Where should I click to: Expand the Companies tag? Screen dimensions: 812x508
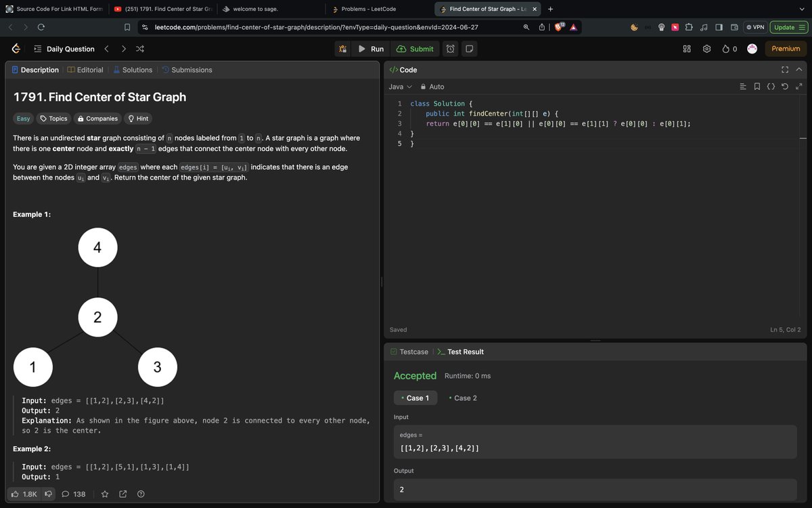click(97, 119)
